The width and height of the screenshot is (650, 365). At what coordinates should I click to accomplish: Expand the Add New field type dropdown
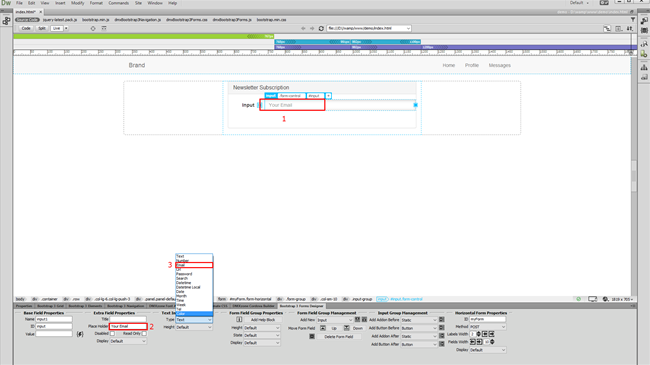pos(335,320)
